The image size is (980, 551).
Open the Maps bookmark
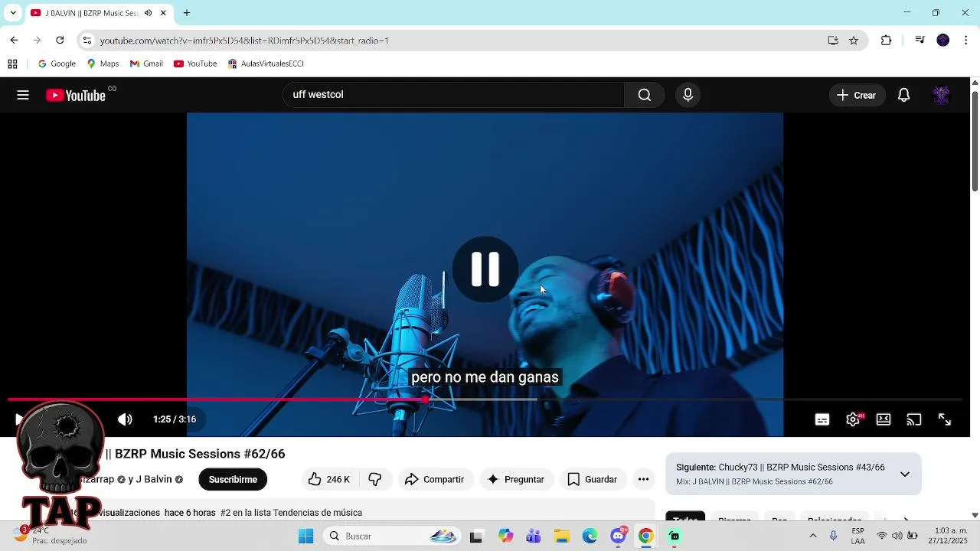click(103, 64)
